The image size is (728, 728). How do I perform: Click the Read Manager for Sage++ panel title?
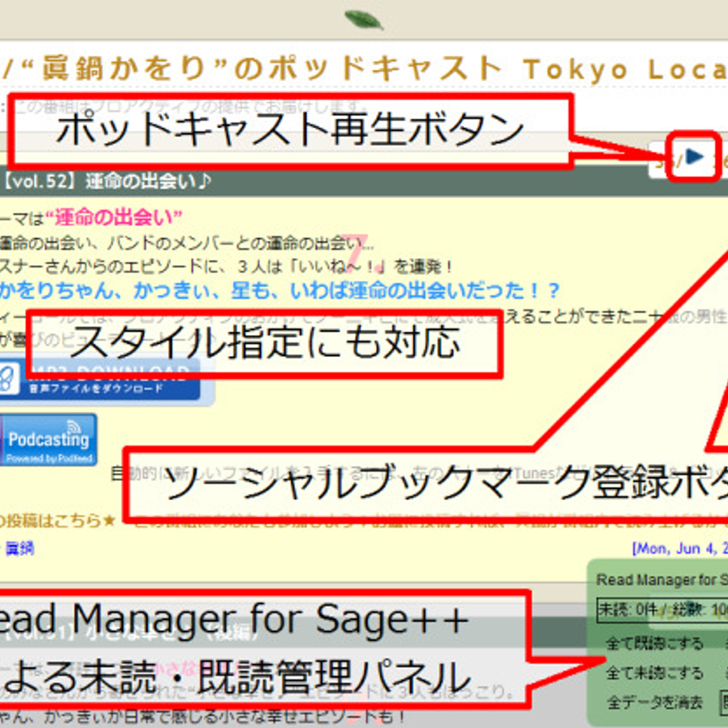coord(662,580)
